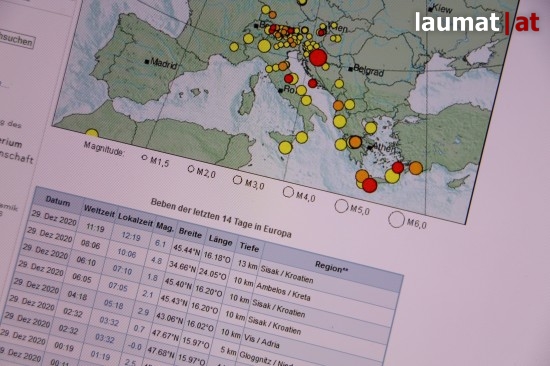Click the Madrid city label on map
Screen dimensions: 550x366
pyautogui.click(x=163, y=64)
